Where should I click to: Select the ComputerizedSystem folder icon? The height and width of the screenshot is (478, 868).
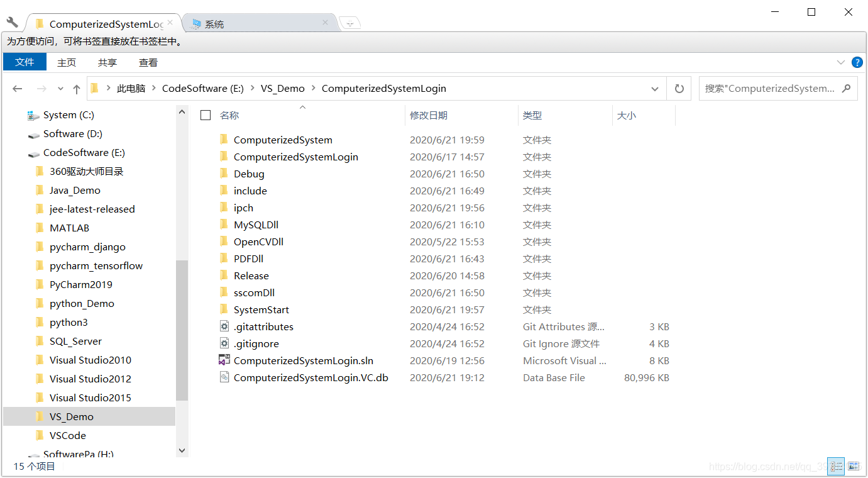click(x=224, y=140)
